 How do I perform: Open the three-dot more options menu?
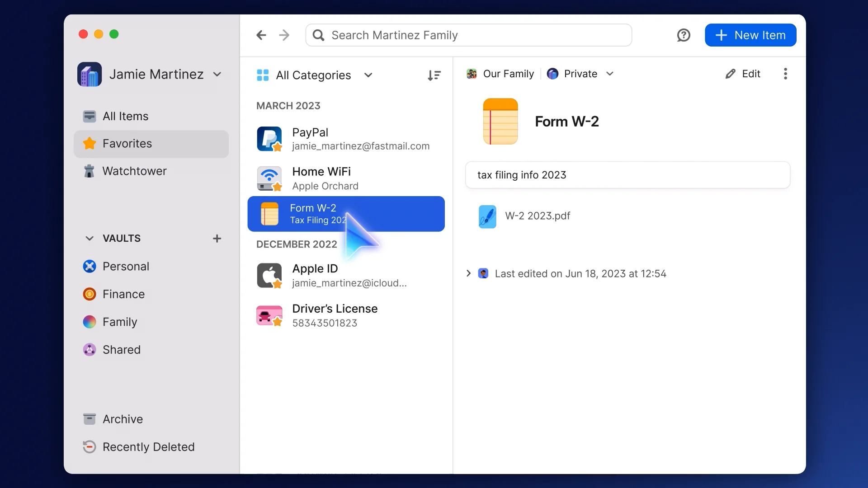coord(785,74)
